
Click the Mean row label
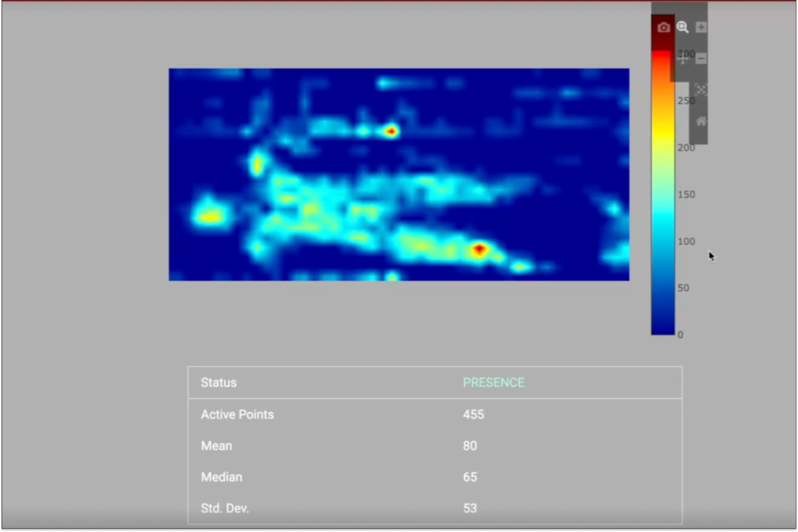click(217, 446)
